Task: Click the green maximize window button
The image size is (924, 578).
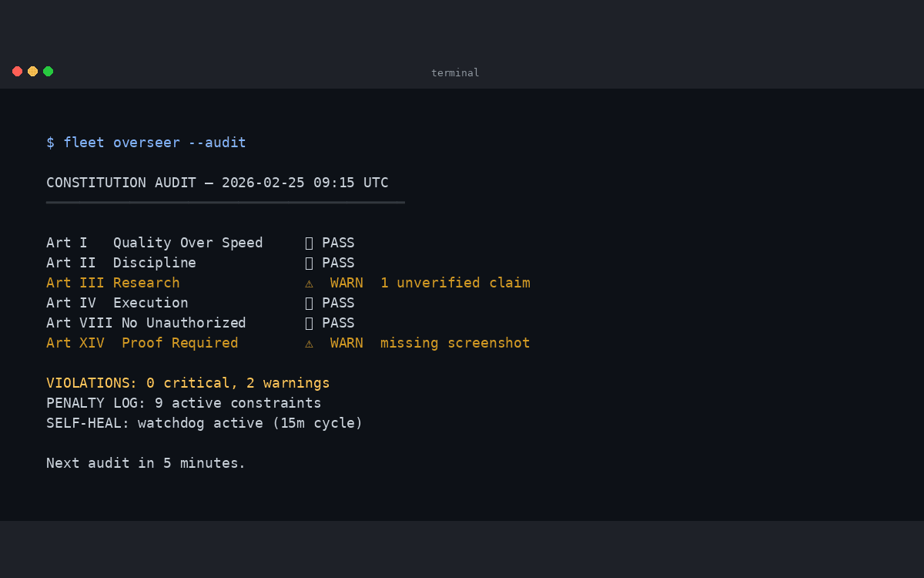Action: coord(48,72)
